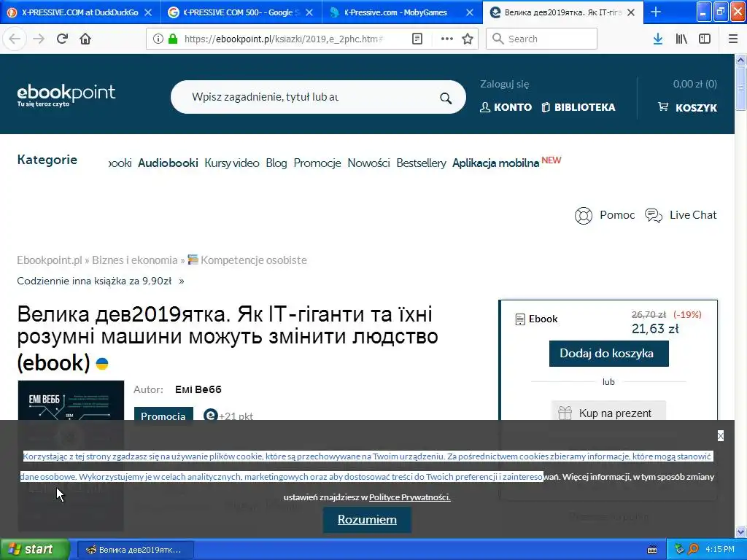This screenshot has width=747, height=560.
Task: Open the Windows start menu
Action: click(x=34, y=549)
